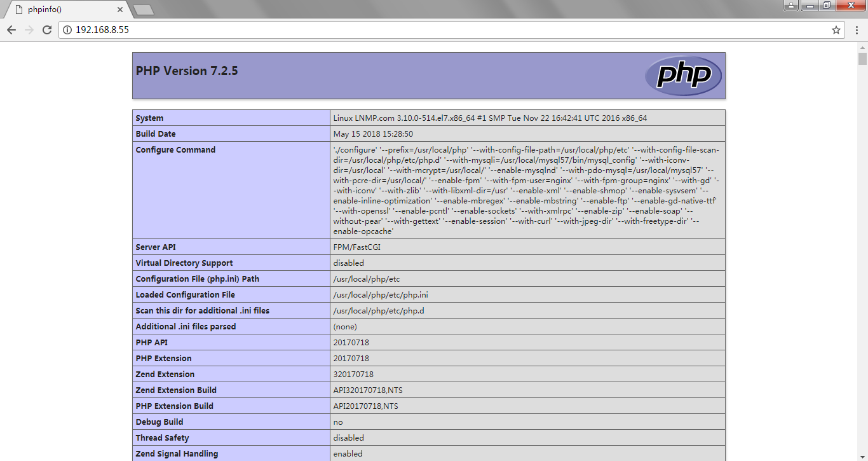Click the /usr/local/php/etc/php.ini value
The image size is (868, 461).
click(381, 295)
